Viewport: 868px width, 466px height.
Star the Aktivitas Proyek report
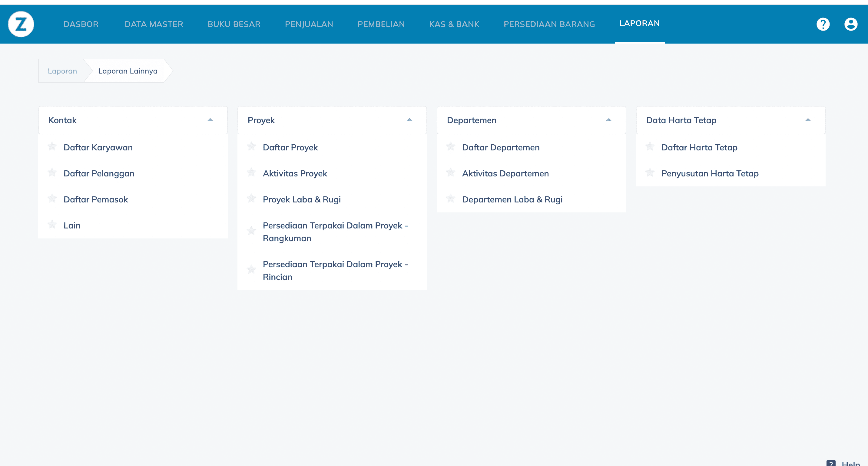pos(251,172)
